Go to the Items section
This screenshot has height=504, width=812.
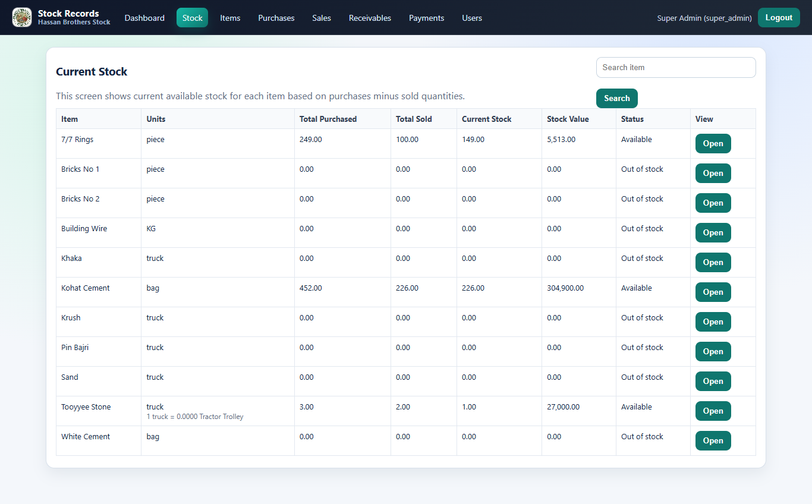[x=230, y=18]
